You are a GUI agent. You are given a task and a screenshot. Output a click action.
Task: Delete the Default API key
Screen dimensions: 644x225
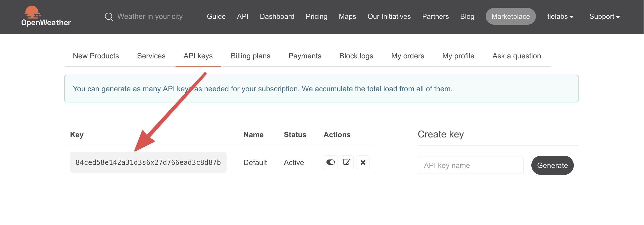point(363,162)
